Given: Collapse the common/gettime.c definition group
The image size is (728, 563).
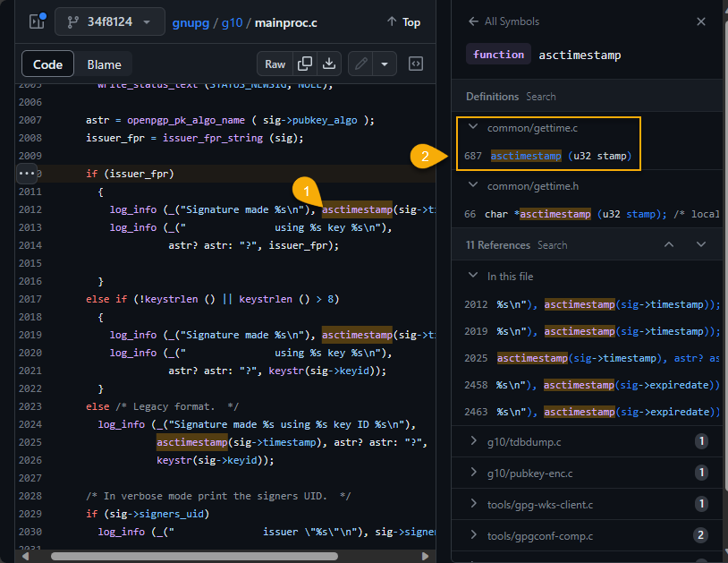Looking at the screenshot, I should coord(473,128).
